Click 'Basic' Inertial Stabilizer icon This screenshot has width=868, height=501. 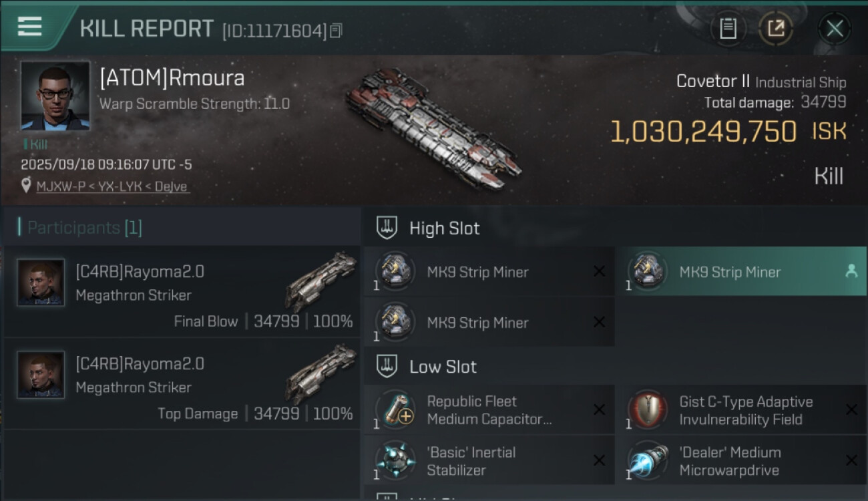click(x=395, y=460)
